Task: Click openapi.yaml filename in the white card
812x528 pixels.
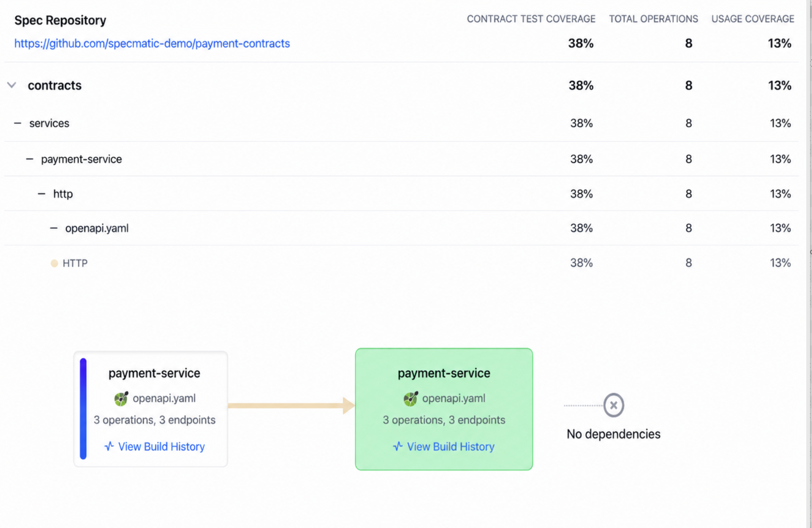Action: point(164,398)
